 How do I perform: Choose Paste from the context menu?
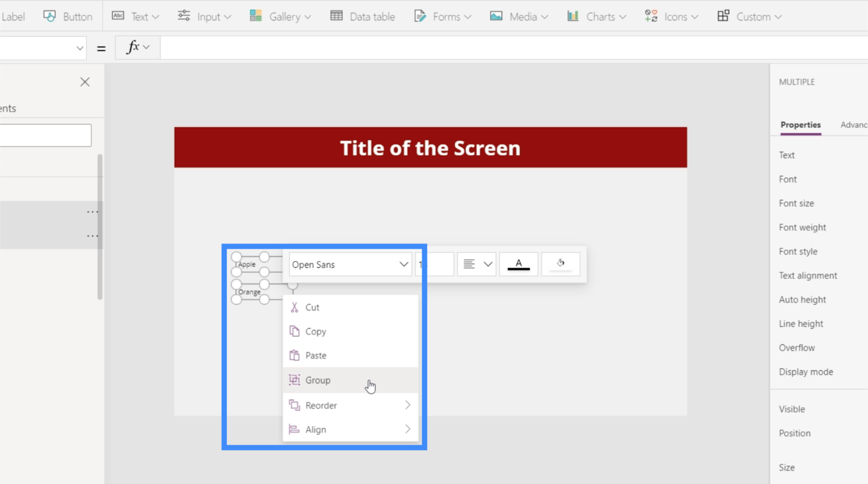[350, 356]
